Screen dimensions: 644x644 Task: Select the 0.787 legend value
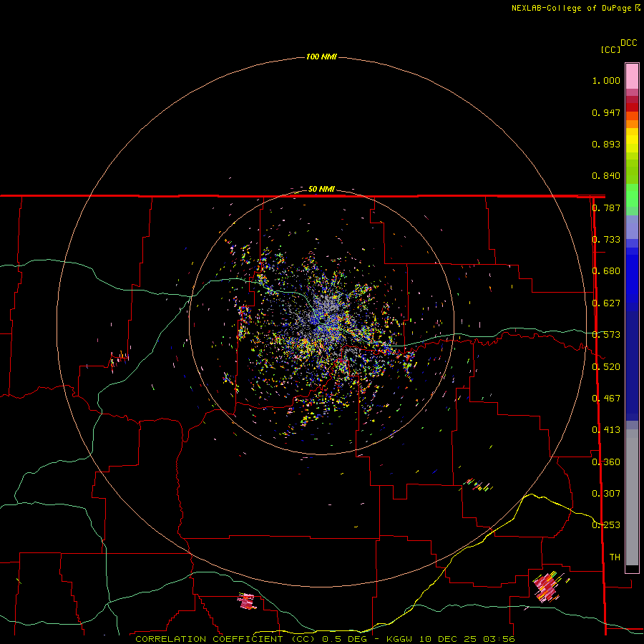tap(606, 208)
